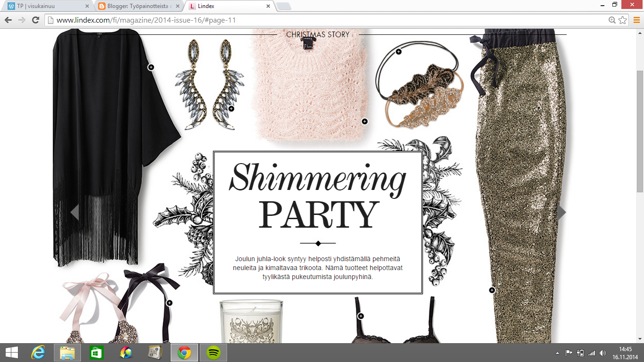Click the zoom magnifier icon in the address bar
Image resolution: width=644 pixels, height=362 pixels.
pyautogui.click(x=612, y=20)
